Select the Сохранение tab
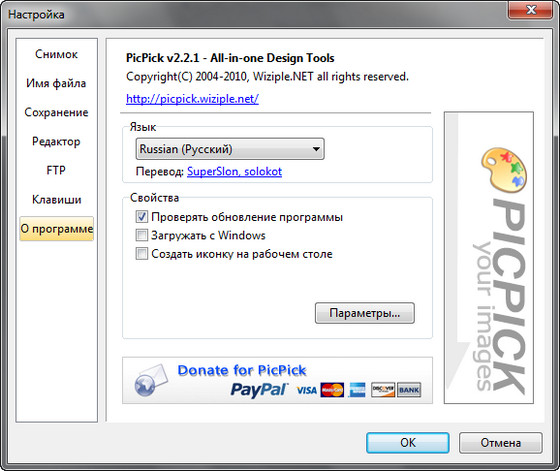The width and height of the screenshot is (560, 471). [x=56, y=112]
